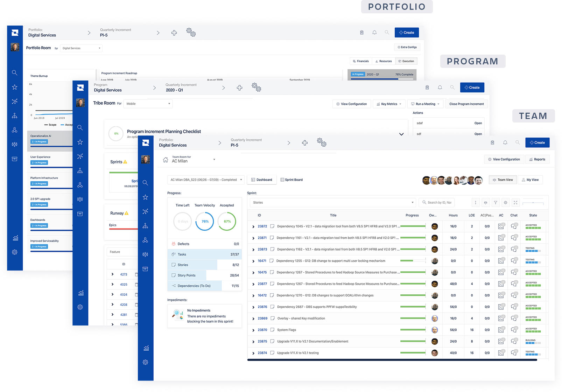
Task: Open chat on the System Flags row
Action: click(x=514, y=330)
